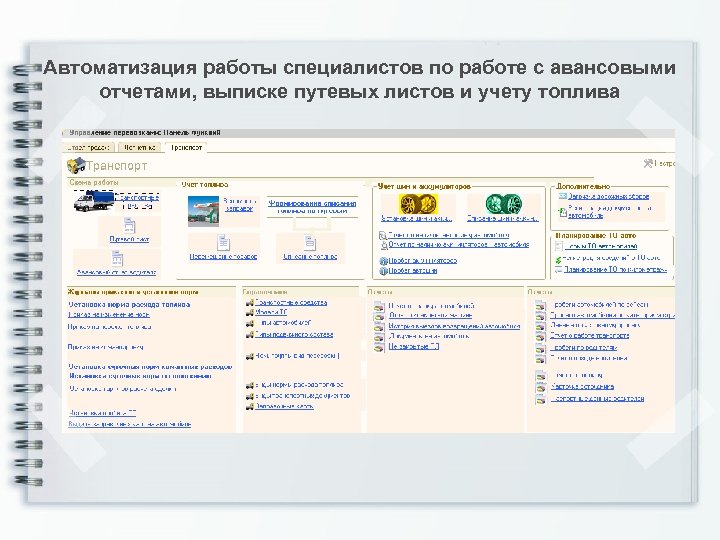The image size is (720, 540).
Task: Open link under the green tires icon
Action: [502, 219]
